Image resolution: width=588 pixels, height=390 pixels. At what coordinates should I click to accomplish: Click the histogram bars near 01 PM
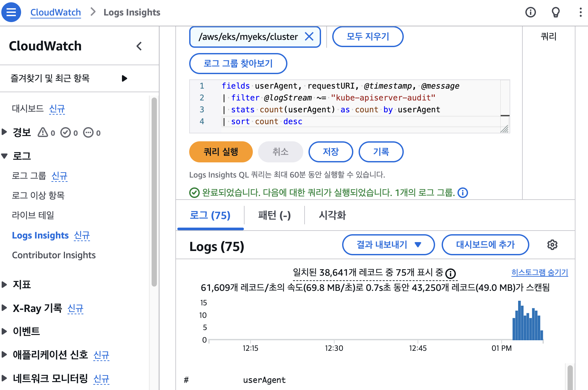tap(527, 320)
